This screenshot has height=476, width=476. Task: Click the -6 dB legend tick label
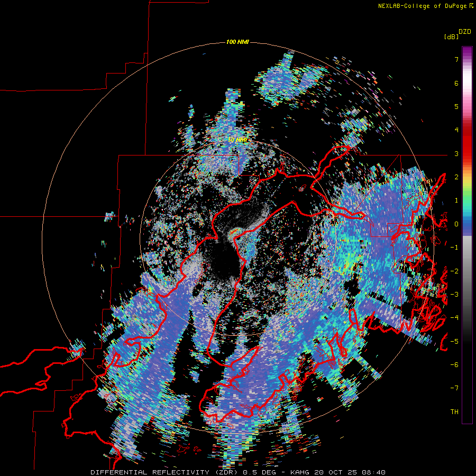click(454, 365)
